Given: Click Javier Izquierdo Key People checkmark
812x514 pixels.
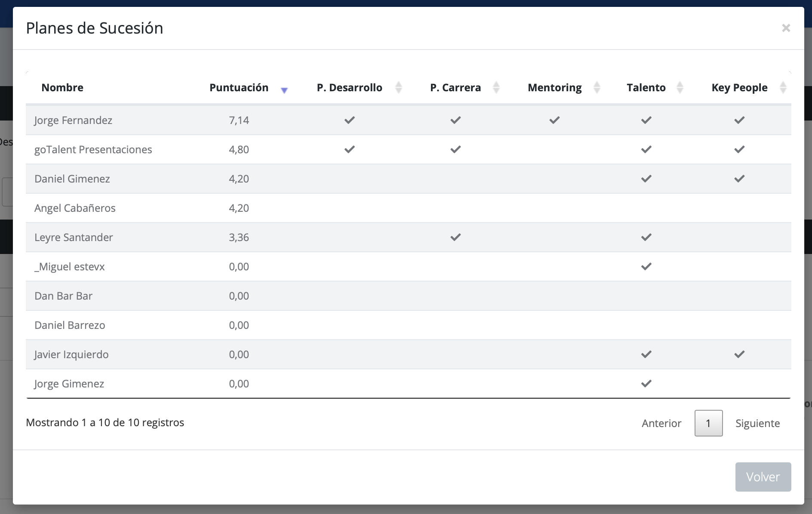Looking at the screenshot, I should (739, 354).
